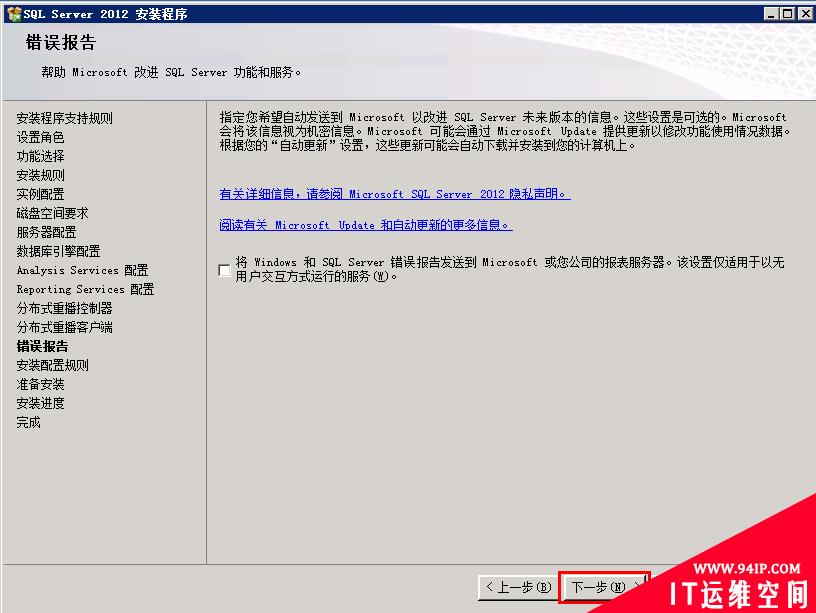Select 安装进度 step in sidebar

click(41, 403)
